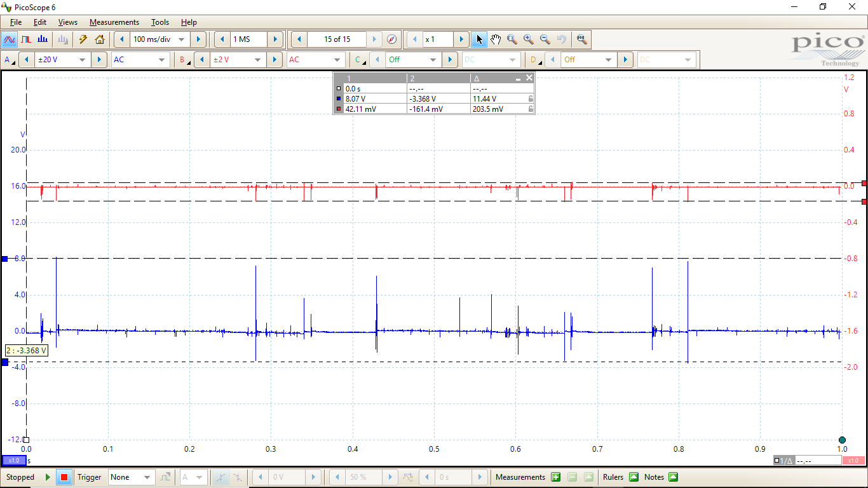The image size is (868, 488).
Task: Start capture with green play button
Action: [x=48, y=477]
